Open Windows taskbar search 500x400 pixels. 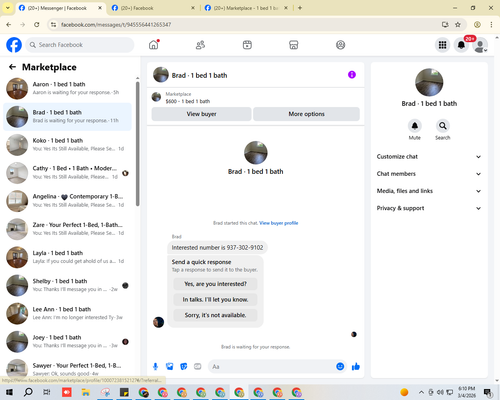point(28,392)
